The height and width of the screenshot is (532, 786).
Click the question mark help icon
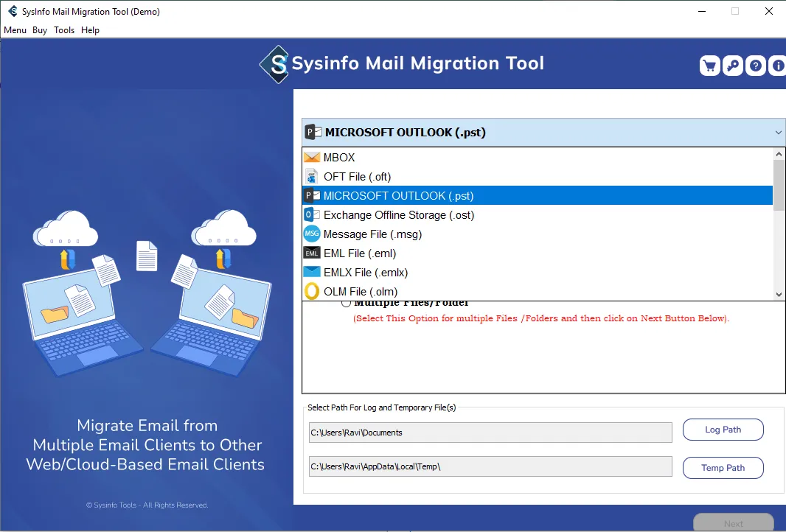(x=756, y=66)
